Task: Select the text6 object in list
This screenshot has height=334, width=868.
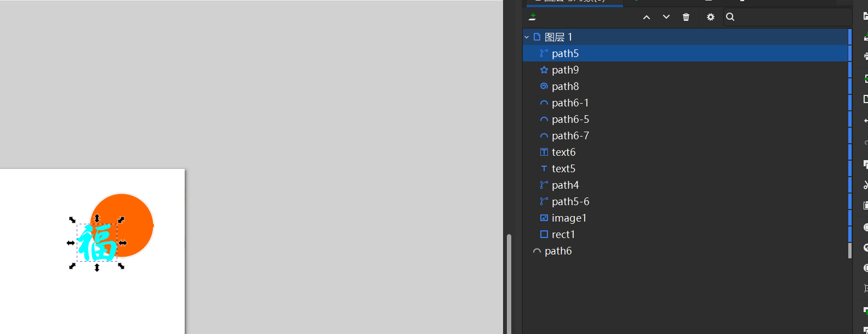Action: click(563, 152)
